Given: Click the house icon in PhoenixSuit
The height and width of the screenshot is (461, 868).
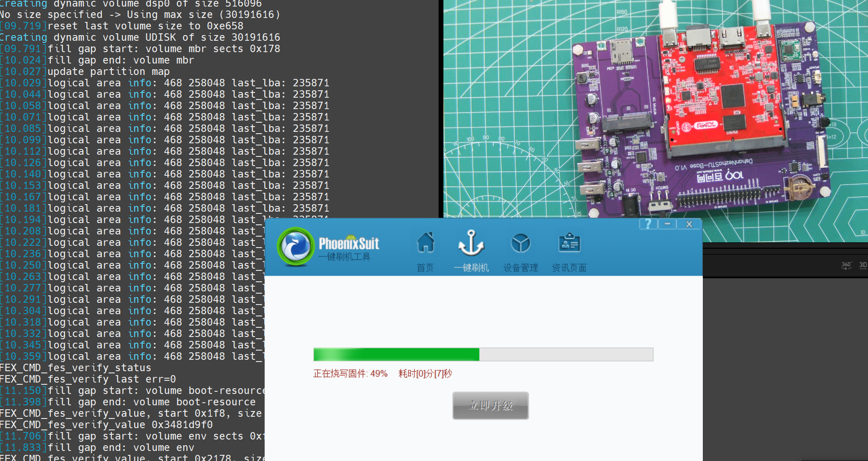Looking at the screenshot, I should pos(425,242).
